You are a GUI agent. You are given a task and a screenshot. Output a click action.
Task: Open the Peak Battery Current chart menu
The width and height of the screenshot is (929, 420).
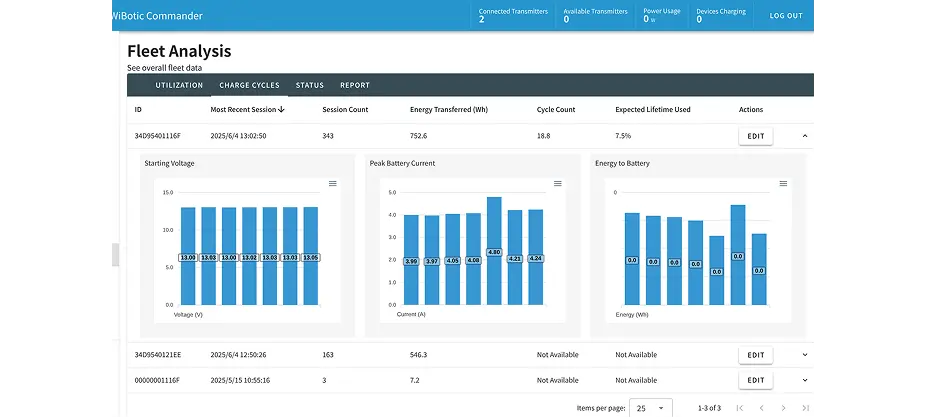coord(557,184)
